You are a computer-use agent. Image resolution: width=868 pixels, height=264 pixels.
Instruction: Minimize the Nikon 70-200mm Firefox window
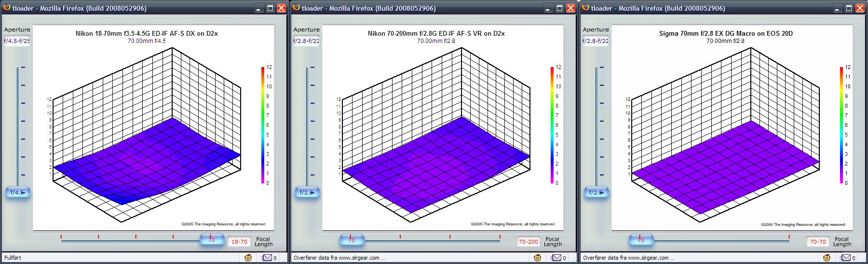pyautogui.click(x=548, y=8)
